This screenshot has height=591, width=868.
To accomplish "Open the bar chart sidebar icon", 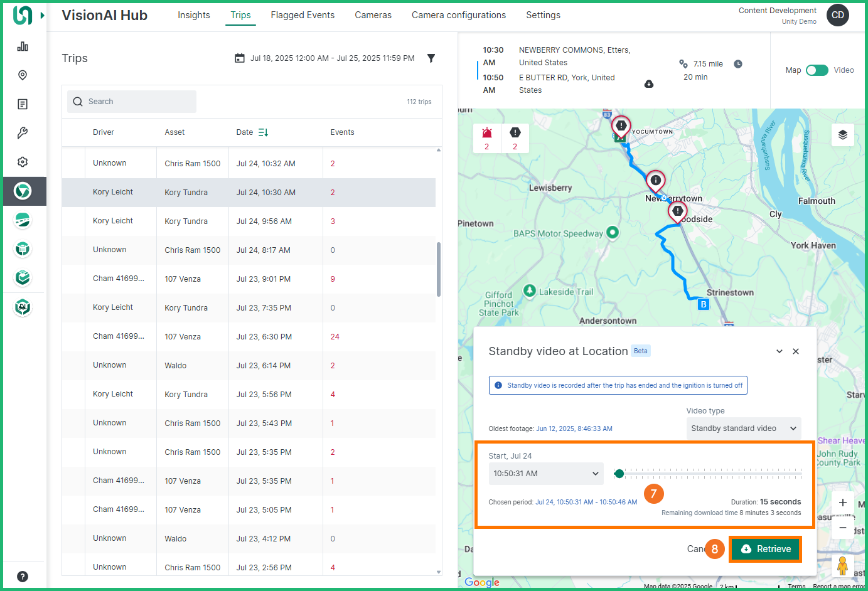I will click(23, 46).
